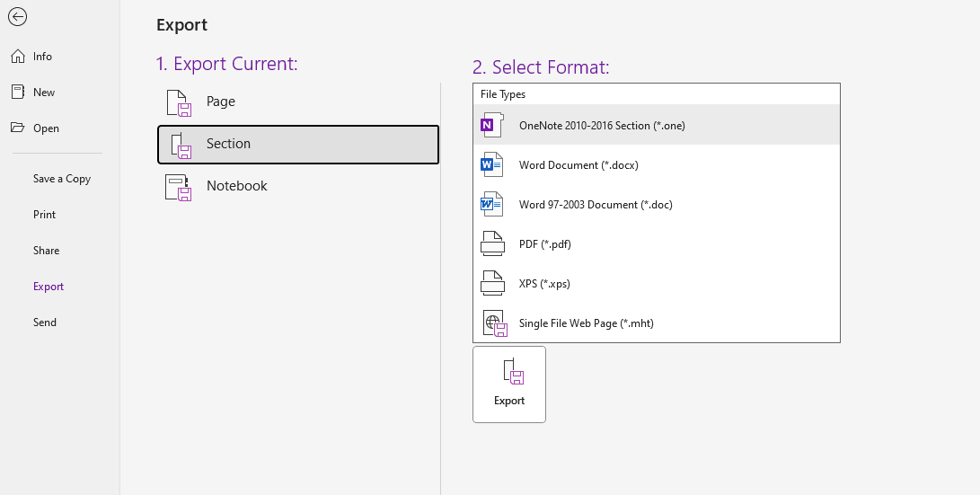Click the Word Document docx icon

click(x=491, y=165)
